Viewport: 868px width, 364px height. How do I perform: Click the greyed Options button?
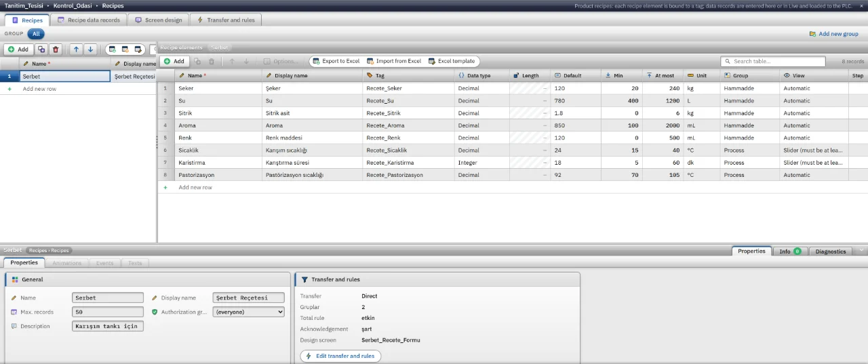[x=281, y=61]
